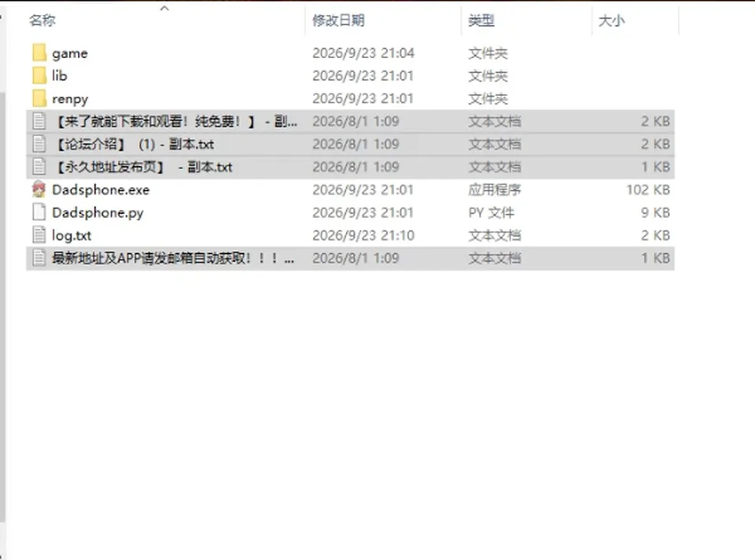
Task: Click icon of 【来了就能下载和观看！纯免费！】 file
Action: tap(39, 121)
